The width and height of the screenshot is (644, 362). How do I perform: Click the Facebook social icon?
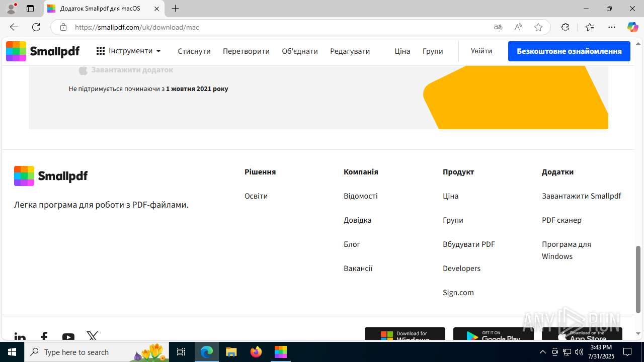pos(44,336)
